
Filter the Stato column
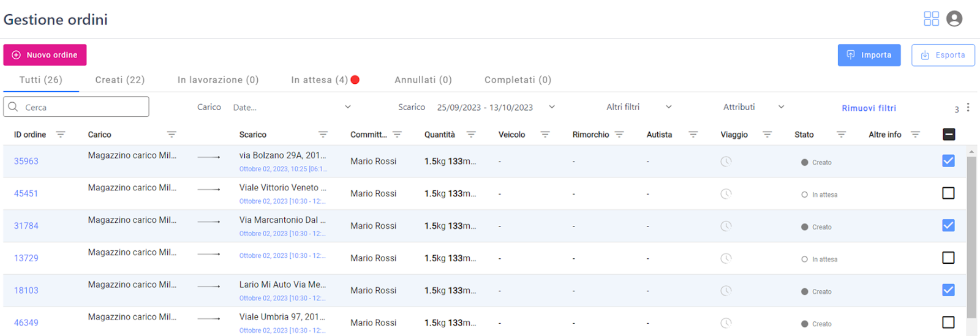842,134
